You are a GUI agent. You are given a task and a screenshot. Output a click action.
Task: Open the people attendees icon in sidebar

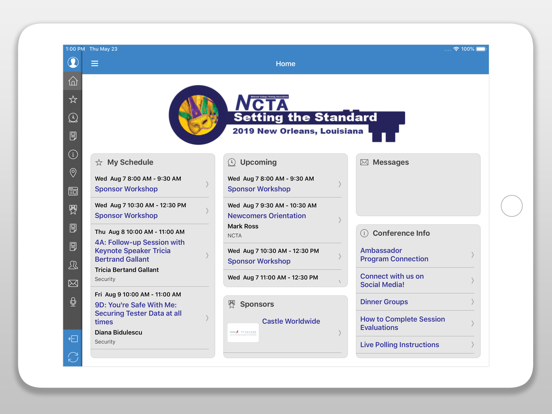[73, 265]
